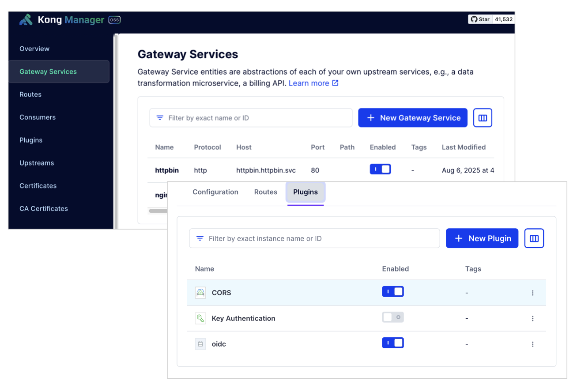The width and height of the screenshot is (581, 392).
Task: Click the GitHub Star icon in the header
Action: pos(474,19)
